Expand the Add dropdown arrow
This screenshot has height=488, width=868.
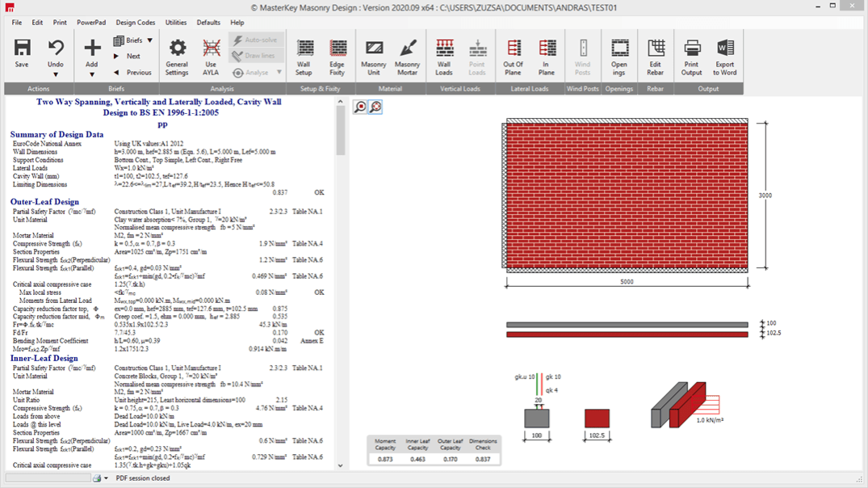point(92,74)
